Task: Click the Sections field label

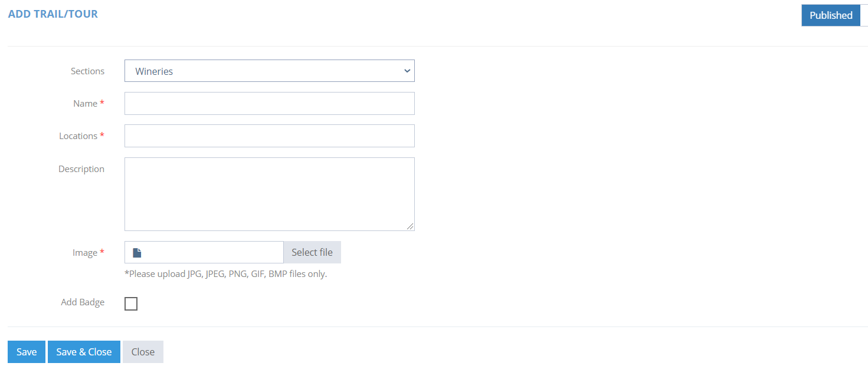Action: (x=87, y=71)
